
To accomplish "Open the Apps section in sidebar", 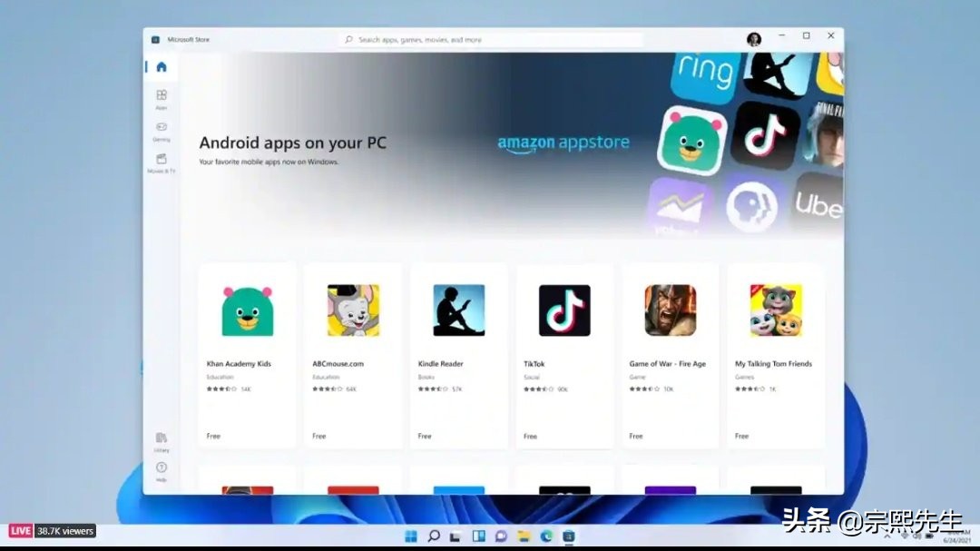I will pos(162,99).
